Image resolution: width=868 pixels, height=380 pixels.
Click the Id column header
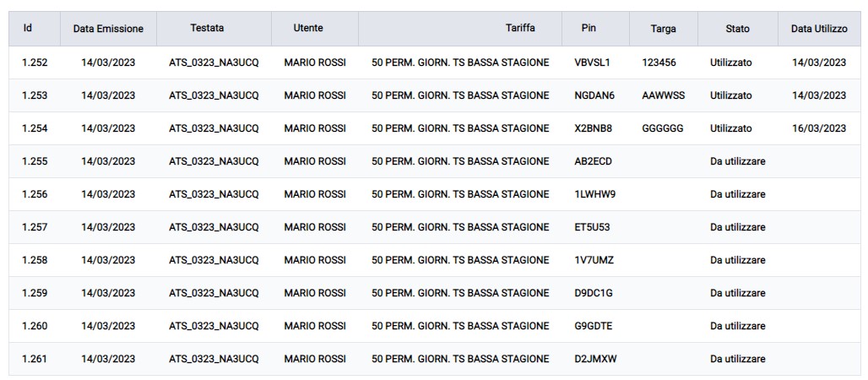(x=28, y=28)
